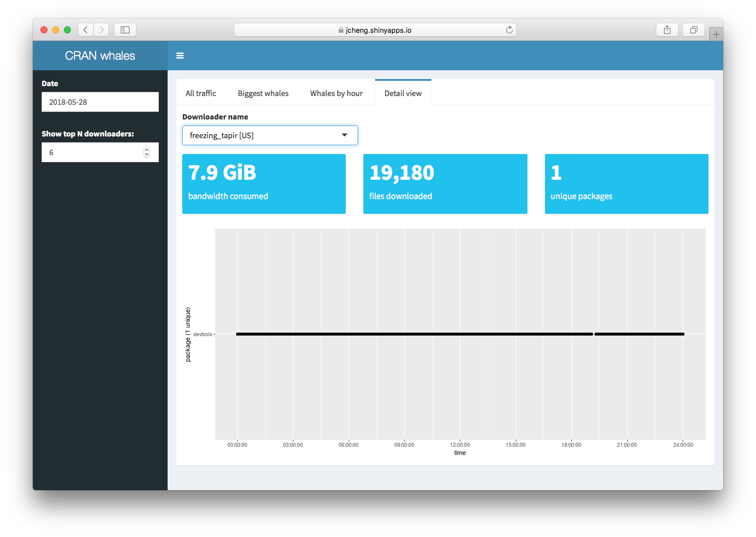Click the 7.9 GiB bandwidth box

[264, 183]
